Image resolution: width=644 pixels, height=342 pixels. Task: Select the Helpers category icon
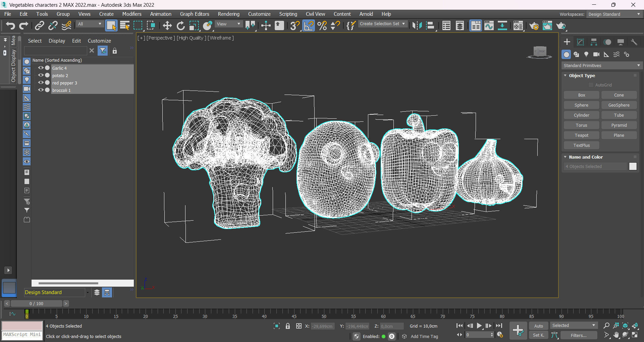pos(606,54)
